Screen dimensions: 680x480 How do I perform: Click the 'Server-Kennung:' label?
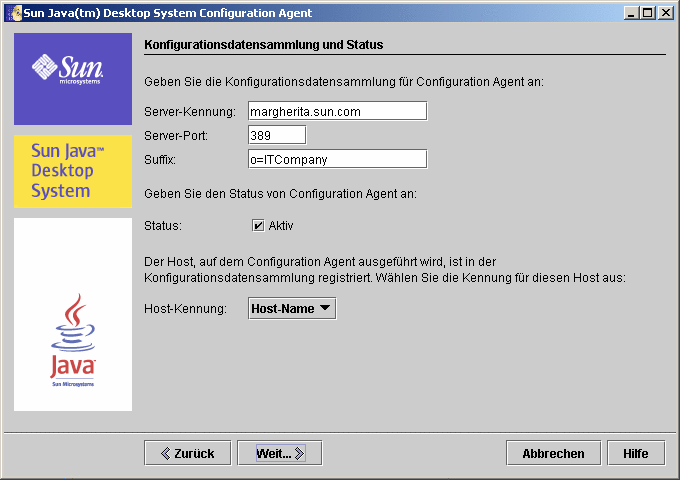(190, 111)
